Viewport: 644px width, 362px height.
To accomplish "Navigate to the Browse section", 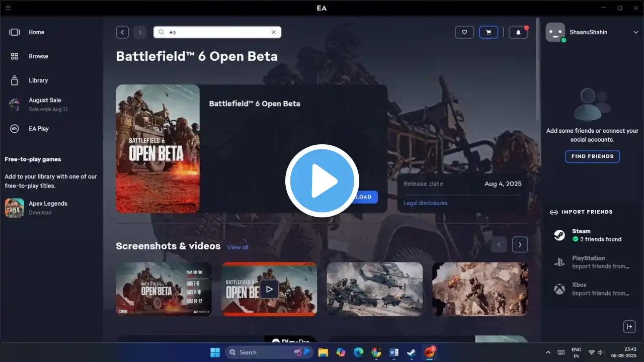I will click(38, 56).
